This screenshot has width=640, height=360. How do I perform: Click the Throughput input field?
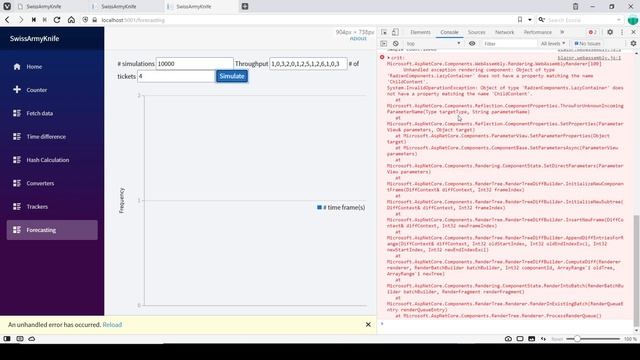point(308,64)
